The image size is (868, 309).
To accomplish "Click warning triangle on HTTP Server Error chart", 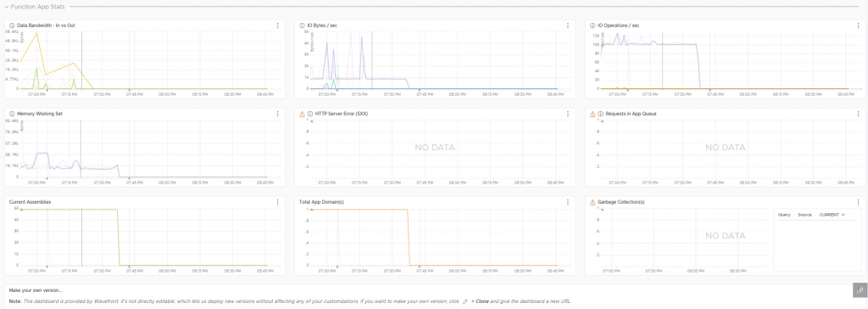I will click(x=302, y=114).
